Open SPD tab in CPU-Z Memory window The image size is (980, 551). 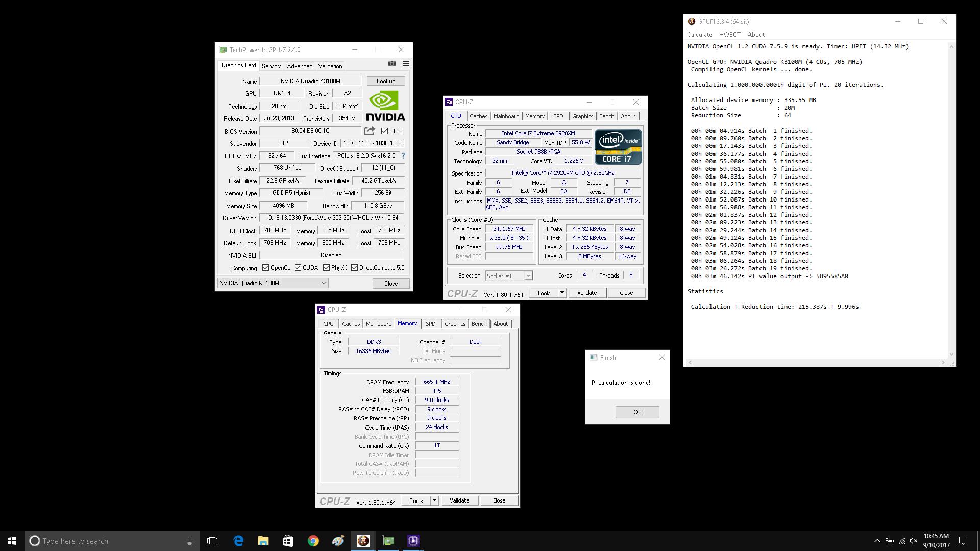coord(430,324)
